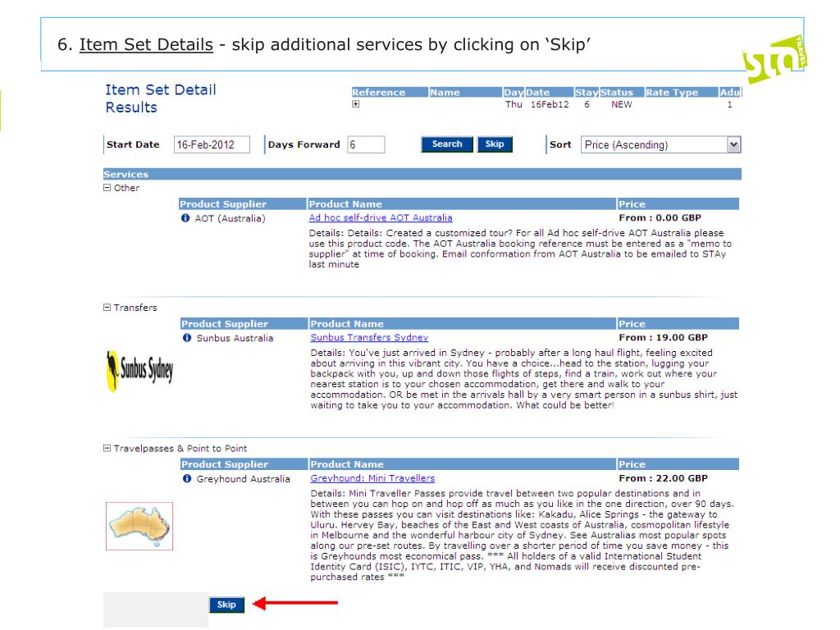This screenshot has height=630, width=840.
Task: Click the bottom Skip button
Action: click(226, 605)
